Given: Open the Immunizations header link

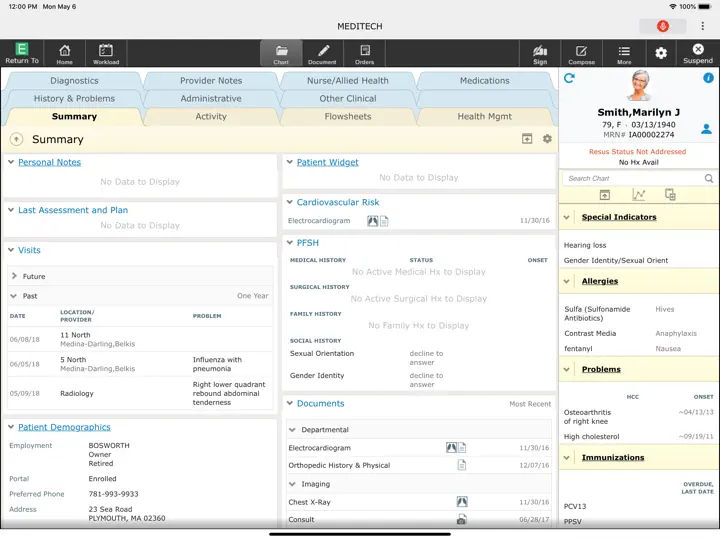Looking at the screenshot, I should point(613,458).
